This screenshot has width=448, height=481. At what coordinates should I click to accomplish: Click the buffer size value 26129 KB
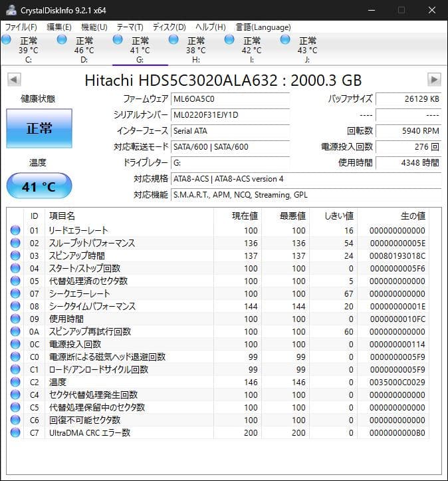tap(409, 99)
